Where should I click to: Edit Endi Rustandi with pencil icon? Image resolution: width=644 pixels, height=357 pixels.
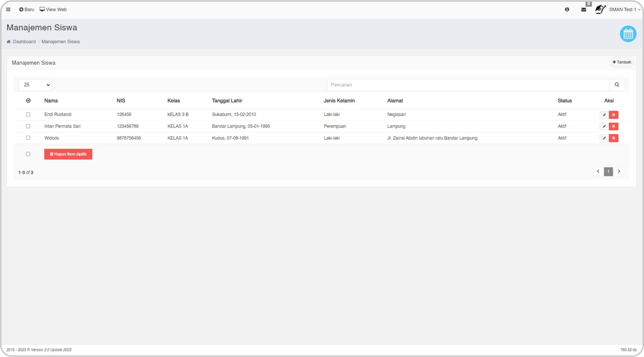tap(604, 115)
